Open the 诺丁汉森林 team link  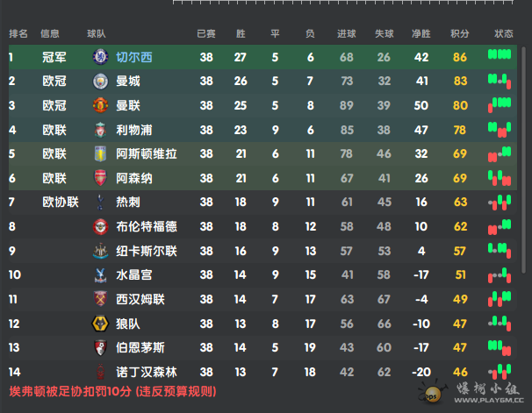click(147, 372)
